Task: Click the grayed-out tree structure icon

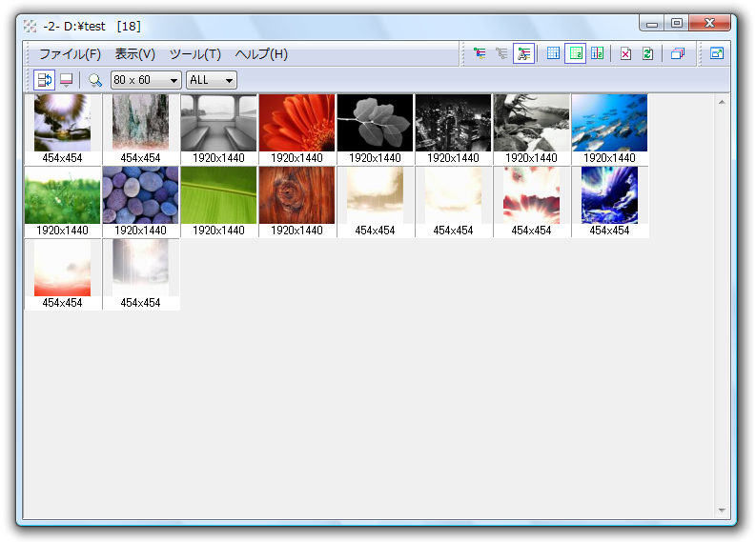Action: click(x=501, y=53)
